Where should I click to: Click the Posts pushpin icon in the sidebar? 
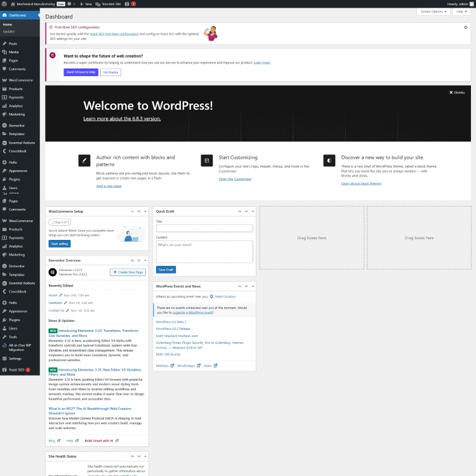[x=4, y=43]
